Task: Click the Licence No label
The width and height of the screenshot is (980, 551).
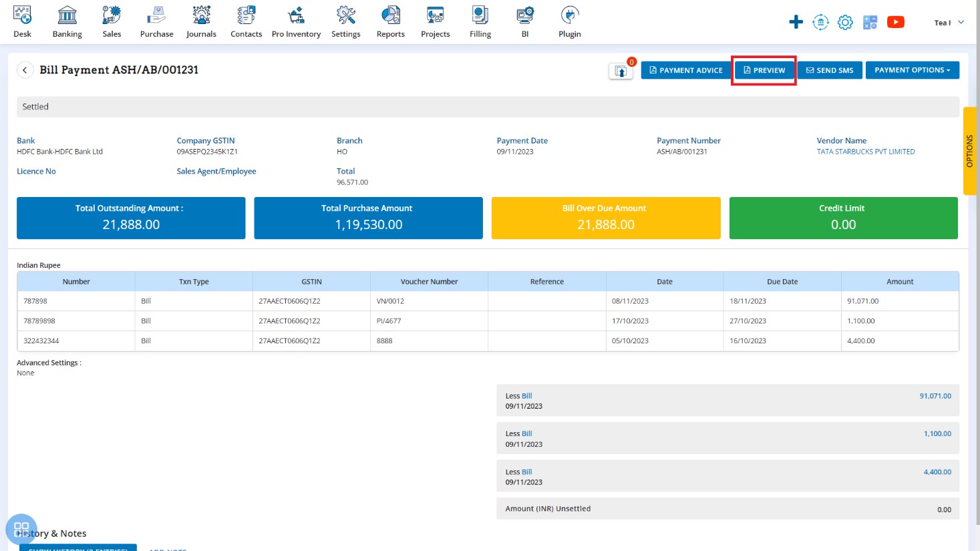Action: tap(36, 172)
